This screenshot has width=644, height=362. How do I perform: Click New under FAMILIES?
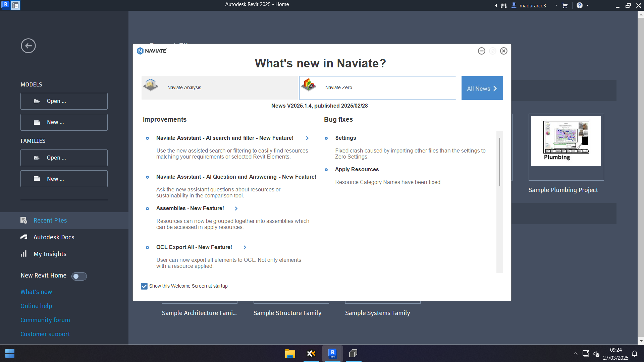(x=64, y=179)
